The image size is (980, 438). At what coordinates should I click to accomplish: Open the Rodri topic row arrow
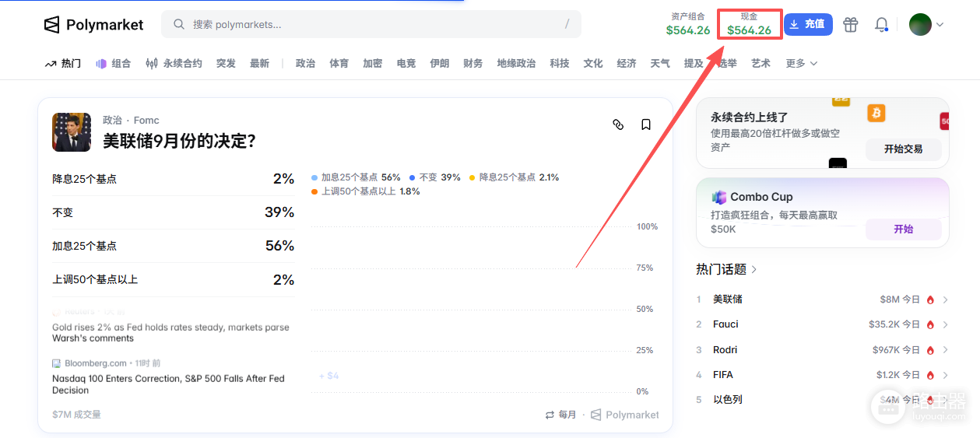[x=945, y=350]
